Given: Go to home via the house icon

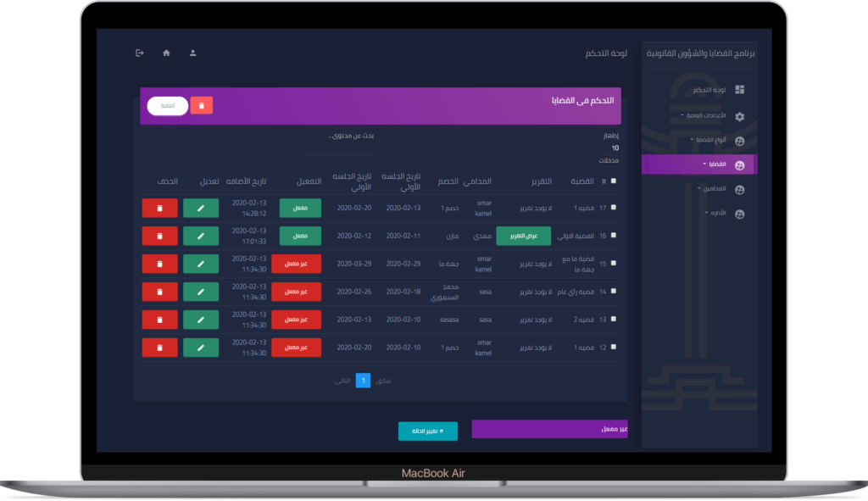Looking at the screenshot, I should 166,53.
